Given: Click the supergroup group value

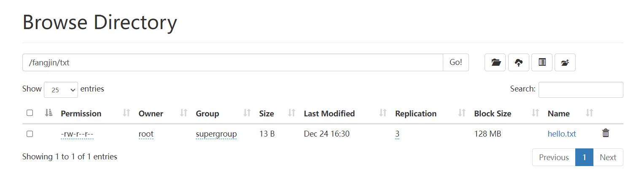Looking at the screenshot, I should [216, 134].
